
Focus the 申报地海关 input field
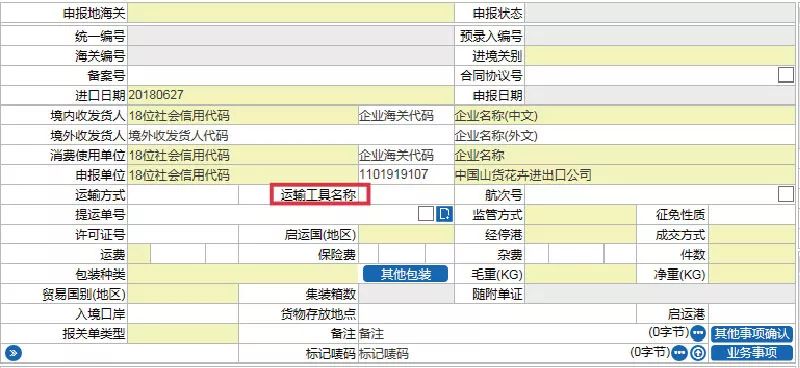[x=290, y=13]
